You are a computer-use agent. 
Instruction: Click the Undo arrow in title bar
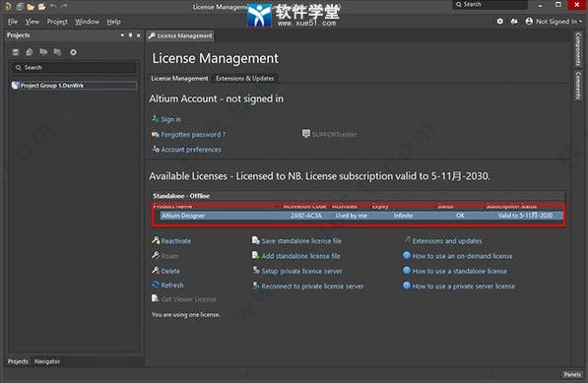point(53,6)
